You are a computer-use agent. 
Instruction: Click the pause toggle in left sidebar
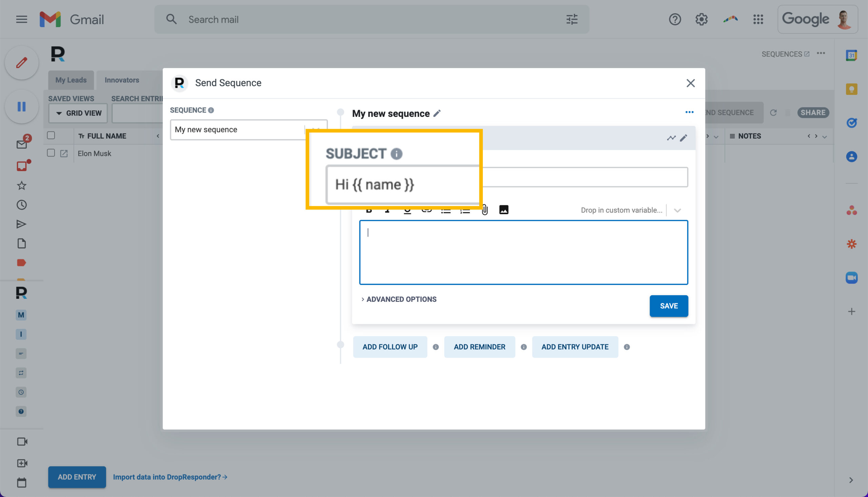(x=21, y=107)
